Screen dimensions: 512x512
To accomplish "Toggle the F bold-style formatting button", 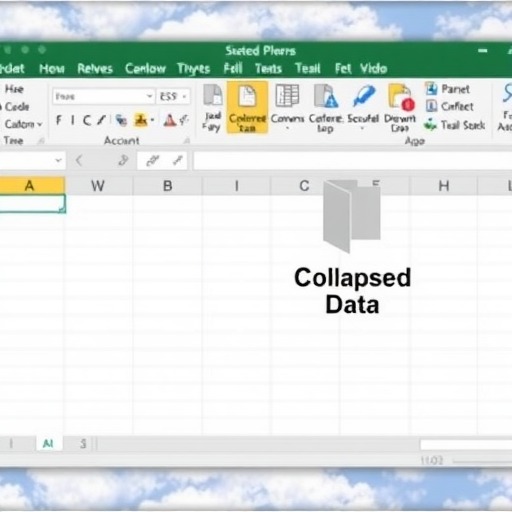I will [59, 120].
